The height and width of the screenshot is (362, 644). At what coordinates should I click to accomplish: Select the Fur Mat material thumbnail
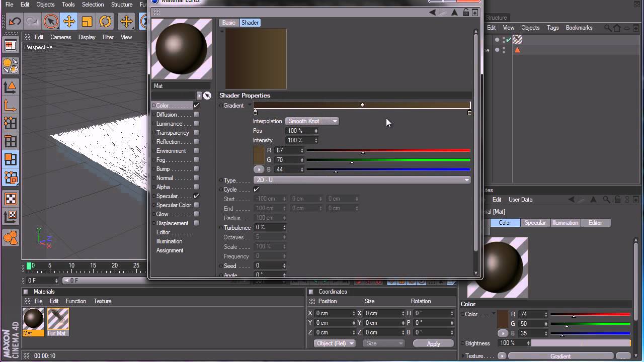pos(57,322)
